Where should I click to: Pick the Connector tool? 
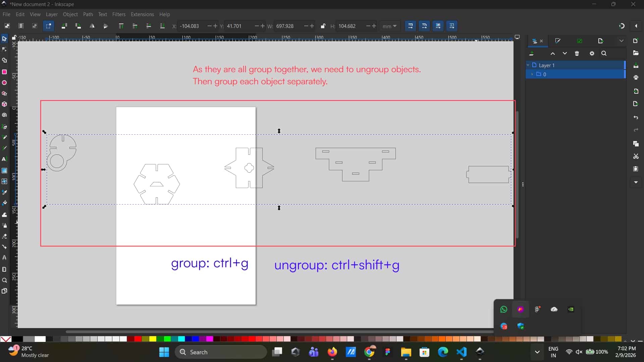coord(4,247)
